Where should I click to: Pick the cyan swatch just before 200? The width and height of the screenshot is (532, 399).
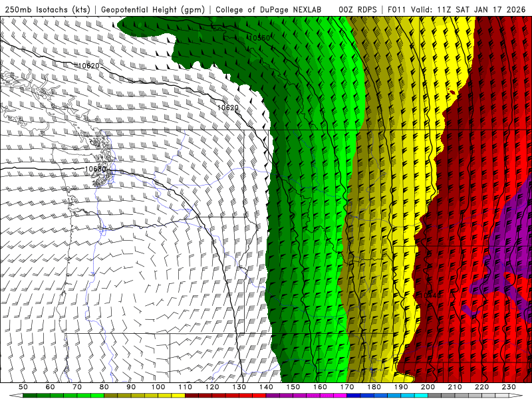point(422,396)
